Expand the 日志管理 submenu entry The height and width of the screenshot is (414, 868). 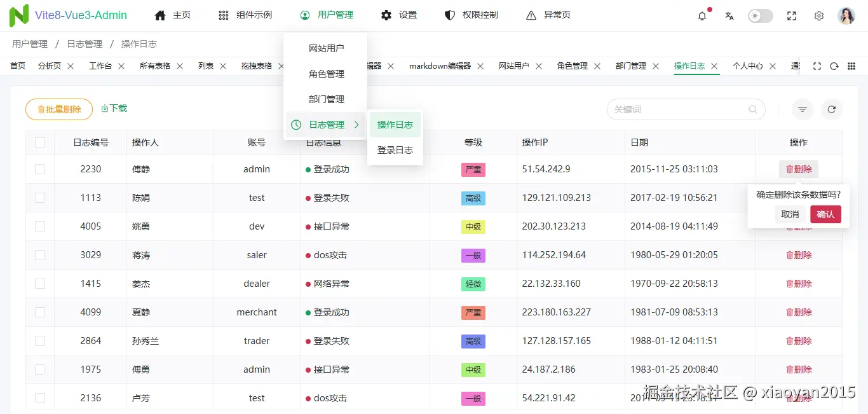325,125
